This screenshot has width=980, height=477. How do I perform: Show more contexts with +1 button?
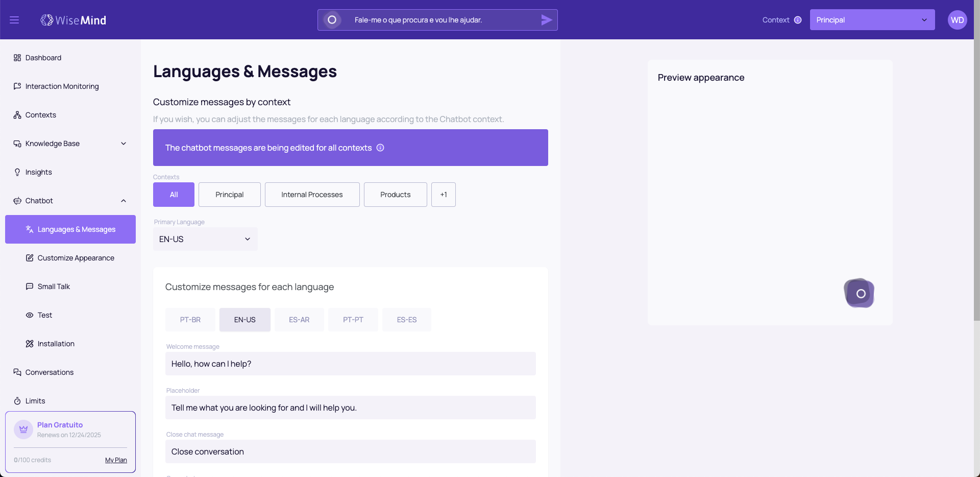pos(443,195)
